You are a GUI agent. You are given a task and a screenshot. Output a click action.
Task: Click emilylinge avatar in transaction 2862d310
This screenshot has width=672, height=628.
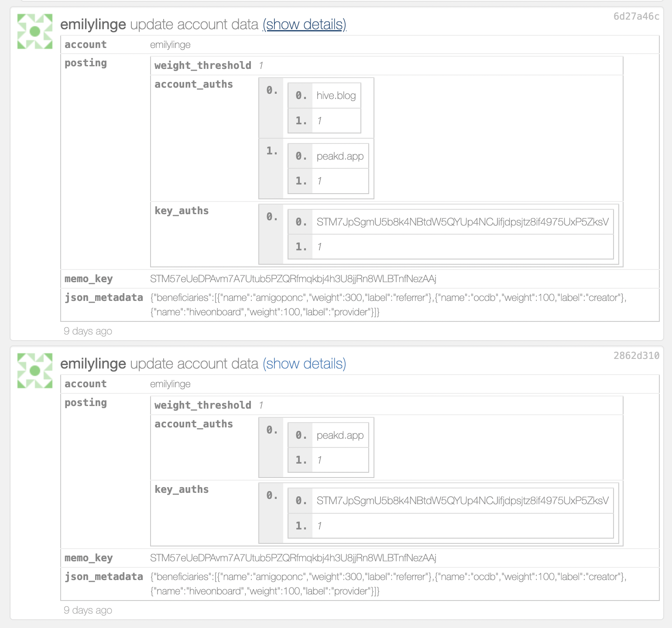[35, 371]
